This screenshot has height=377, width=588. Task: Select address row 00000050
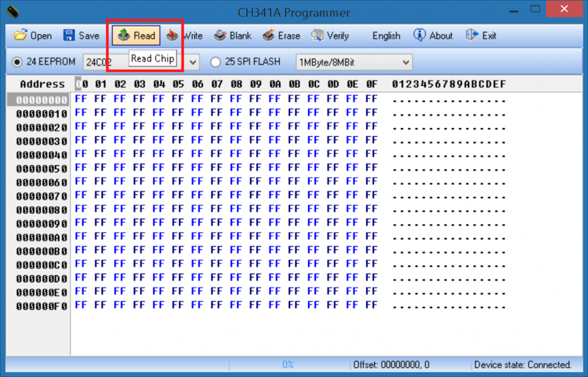(x=41, y=168)
